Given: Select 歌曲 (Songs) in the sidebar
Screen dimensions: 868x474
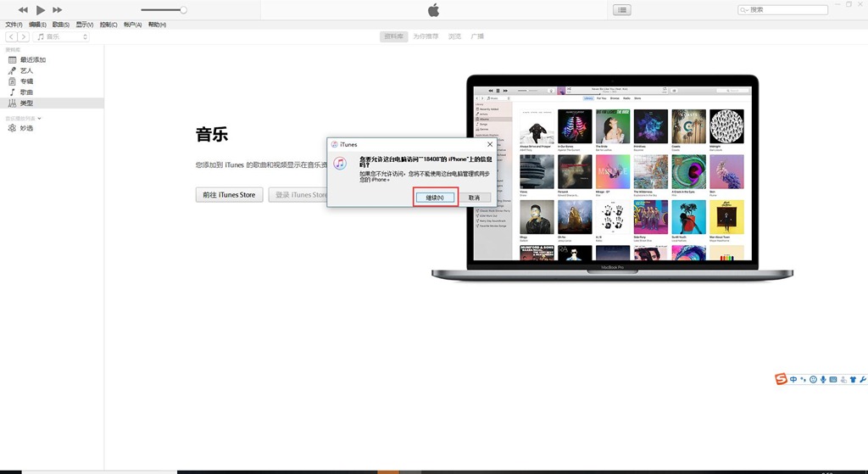Looking at the screenshot, I should tap(26, 92).
